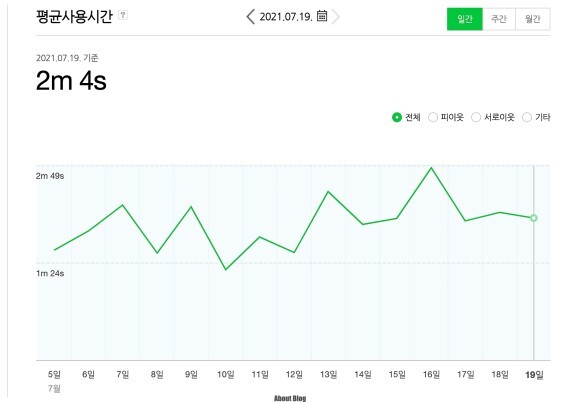The height and width of the screenshot is (402, 580).
Task: Switch to the 월간 monthly tab
Action: 533,19
